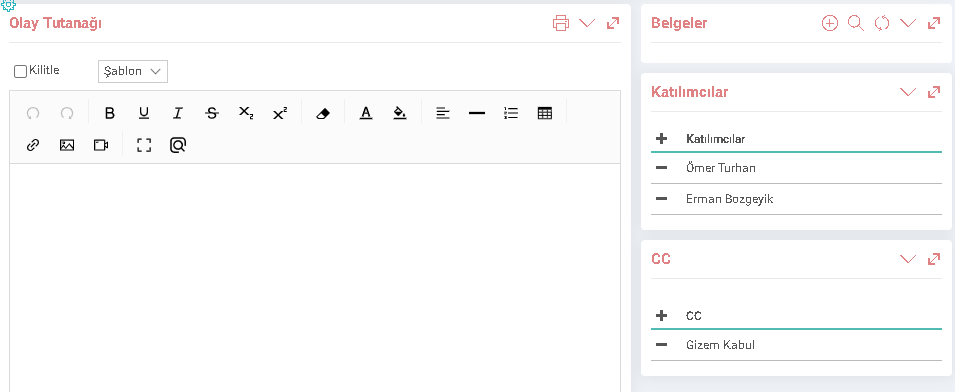The width and height of the screenshot is (955, 392).
Task: Open the Şablon dropdown
Action: click(x=133, y=71)
